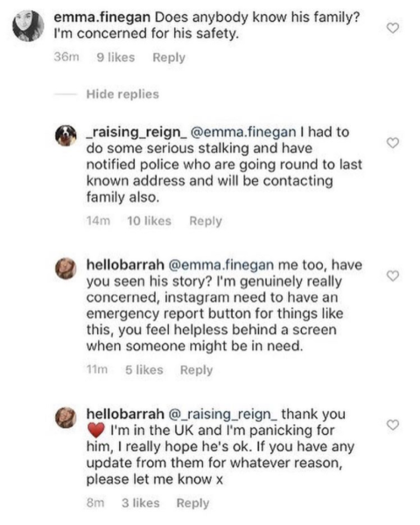This screenshot has width=420, height=525.
Task: Reply to hellobarrah's 11m comment
Action: tap(196, 370)
